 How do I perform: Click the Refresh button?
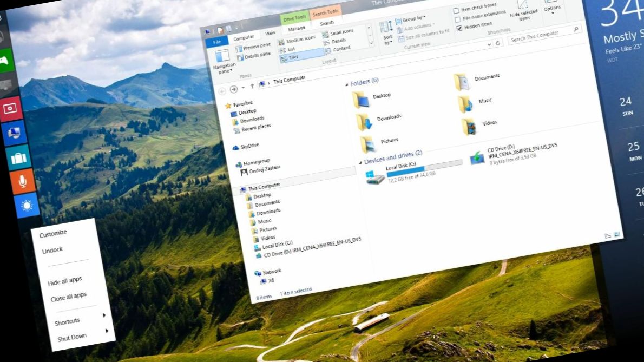click(498, 43)
